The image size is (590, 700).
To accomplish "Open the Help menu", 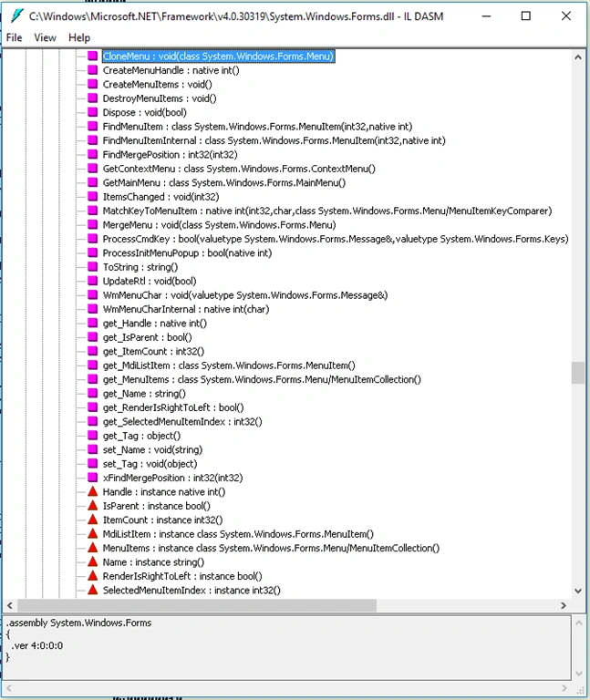I will coord(79,37).
